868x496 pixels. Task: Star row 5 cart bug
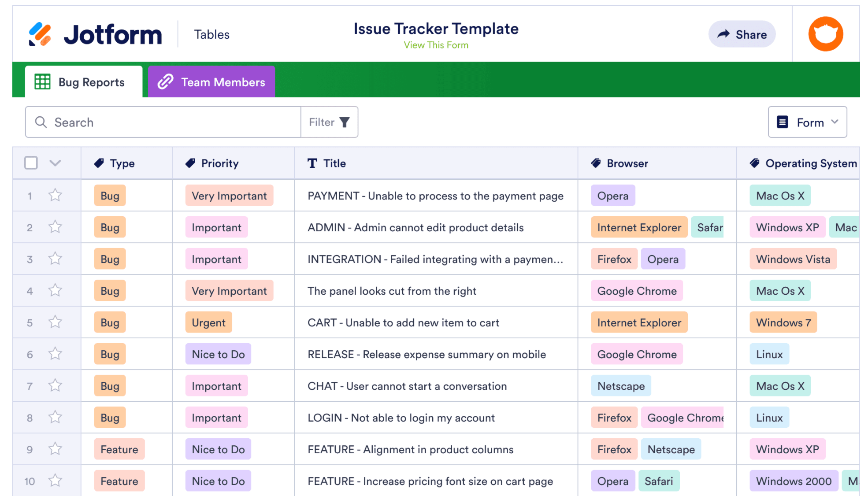click(55, 322)
